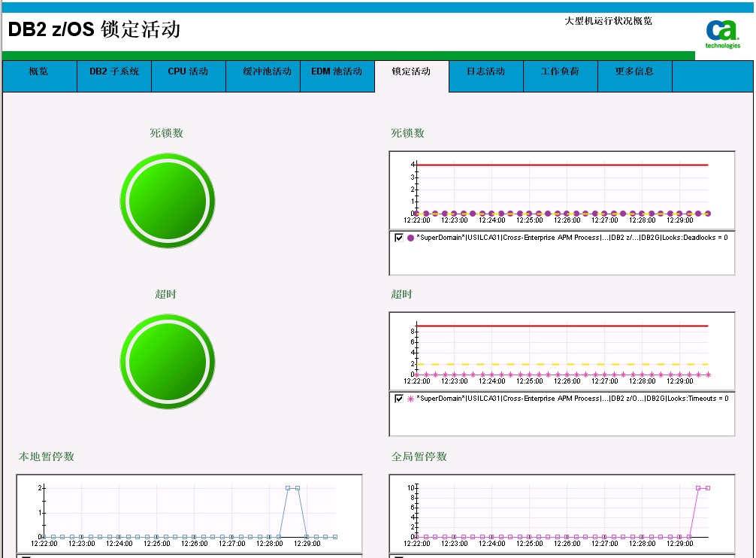Screen dimensions: 756x558
Task: Click the red threshold line in the deadlock chart
Action: coord(562,165)
